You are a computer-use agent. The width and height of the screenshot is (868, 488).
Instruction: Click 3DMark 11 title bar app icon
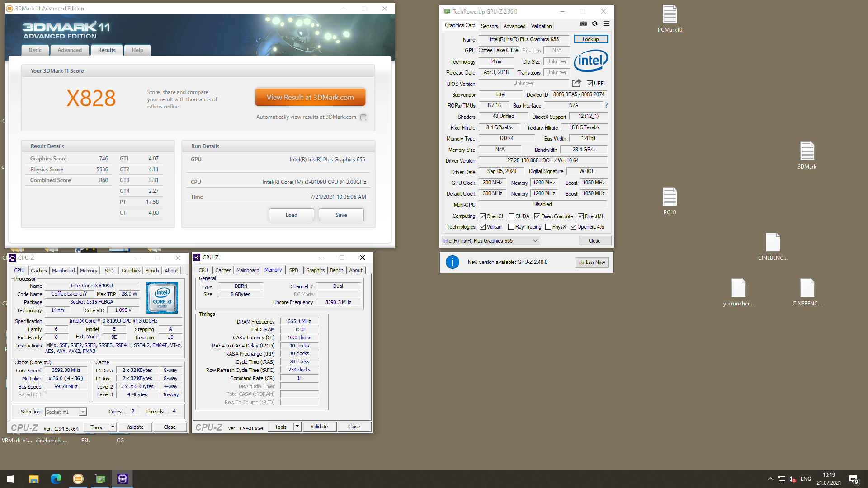pos(9,9)
